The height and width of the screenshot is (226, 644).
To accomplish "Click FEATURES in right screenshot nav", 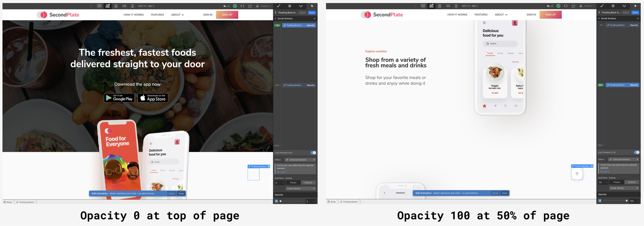I will 481,14.
